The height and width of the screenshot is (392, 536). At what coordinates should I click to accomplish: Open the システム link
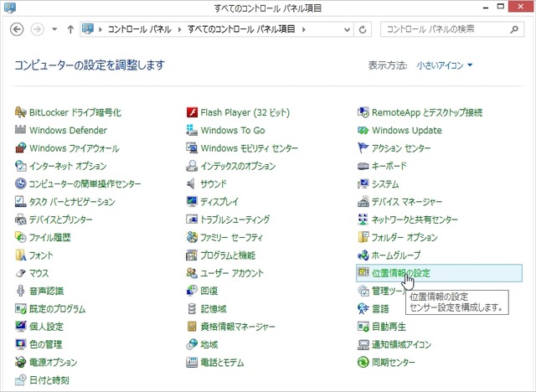385,184
